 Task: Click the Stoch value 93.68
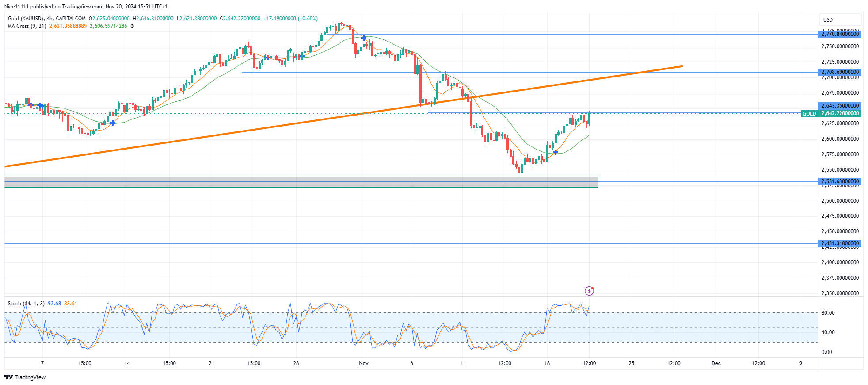[54, 304]
